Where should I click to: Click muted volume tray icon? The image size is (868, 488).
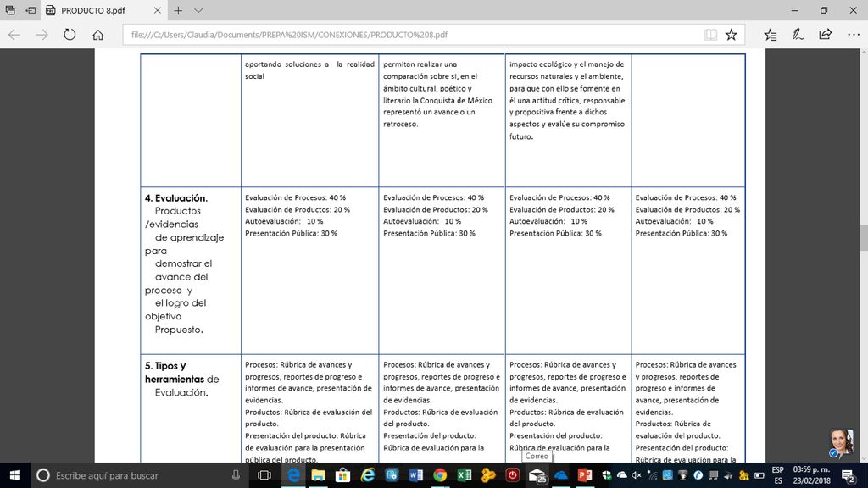636,475
